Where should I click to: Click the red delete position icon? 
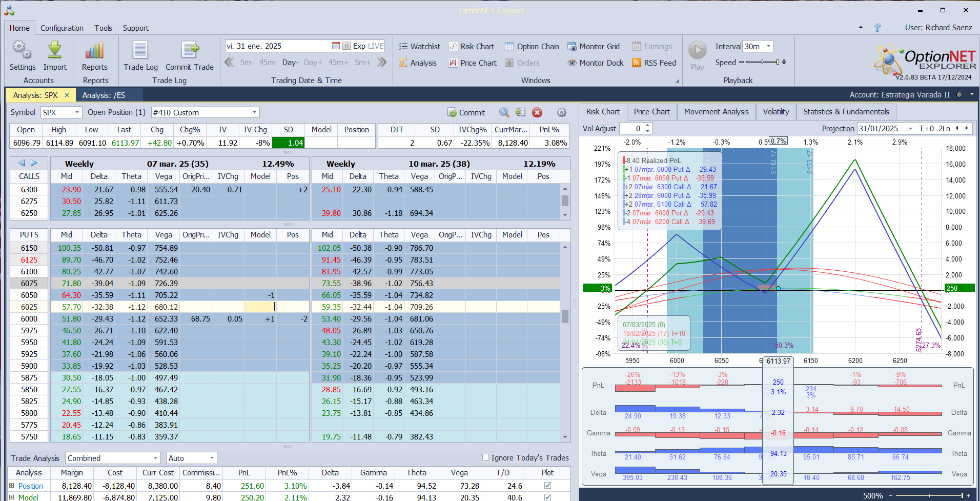[537, 112]
